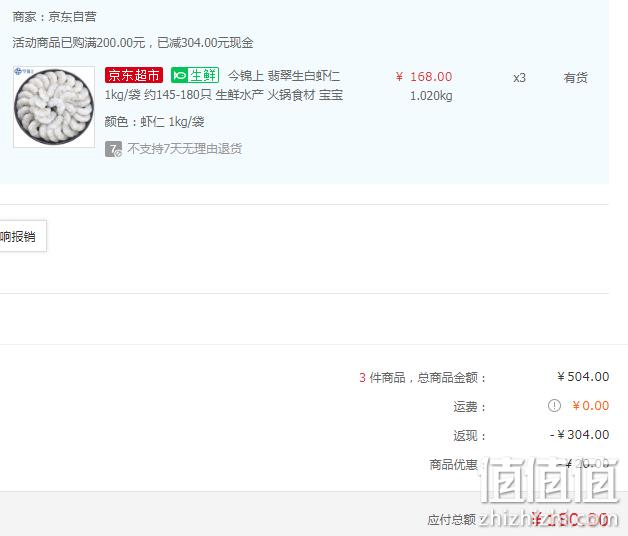Click the 不支持7天无理由退货 text

(x=185, y=149)
